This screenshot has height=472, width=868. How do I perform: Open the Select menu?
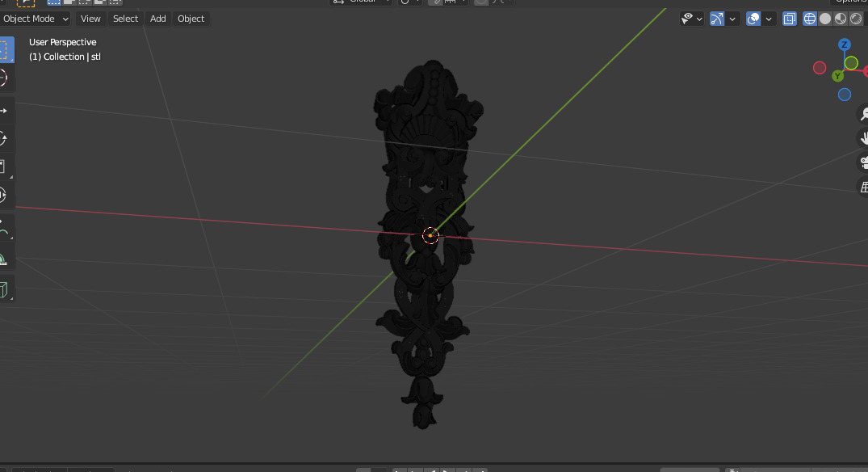point(126,19)
